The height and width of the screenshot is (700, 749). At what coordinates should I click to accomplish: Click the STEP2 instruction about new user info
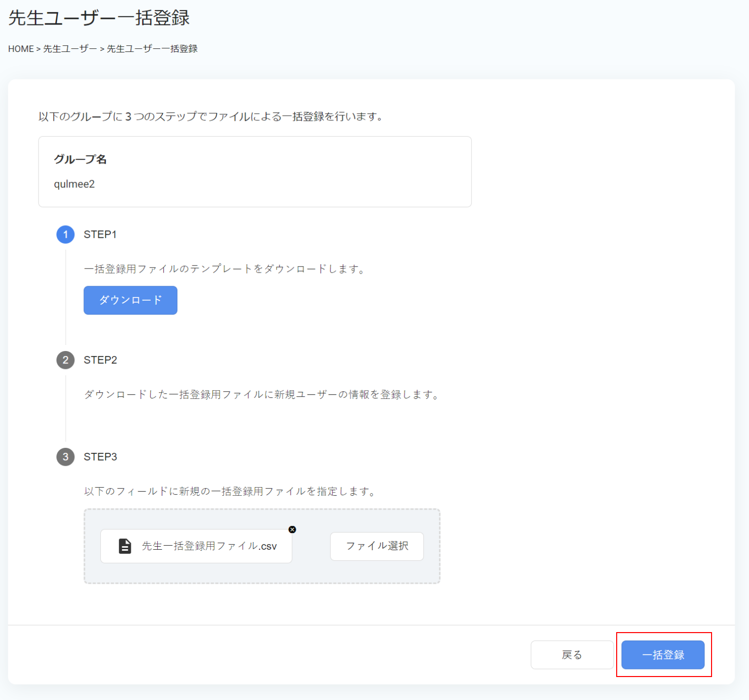coord(263,395)
